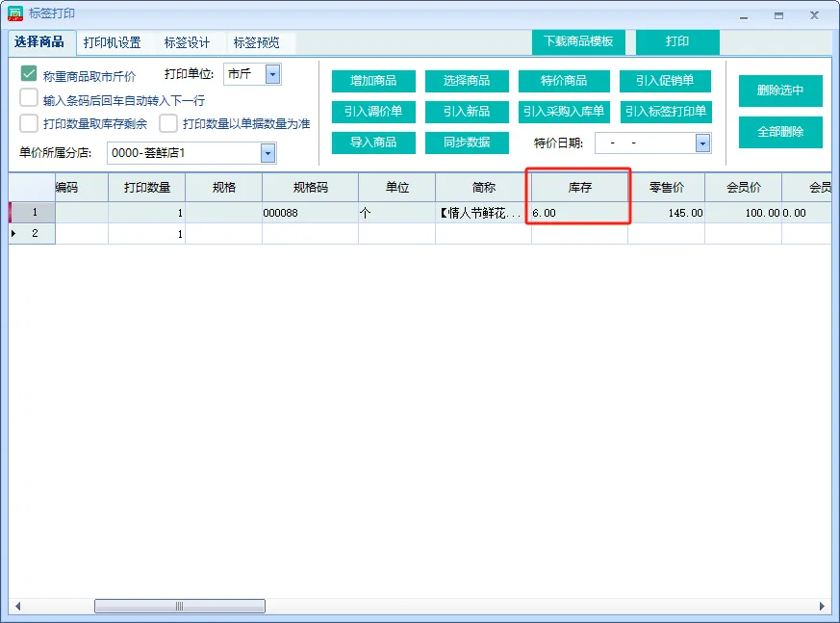Image resolution: width=840 pixels, height=623 pixels.
Task: Click the 库存 column header
Action: pos(579,188)
